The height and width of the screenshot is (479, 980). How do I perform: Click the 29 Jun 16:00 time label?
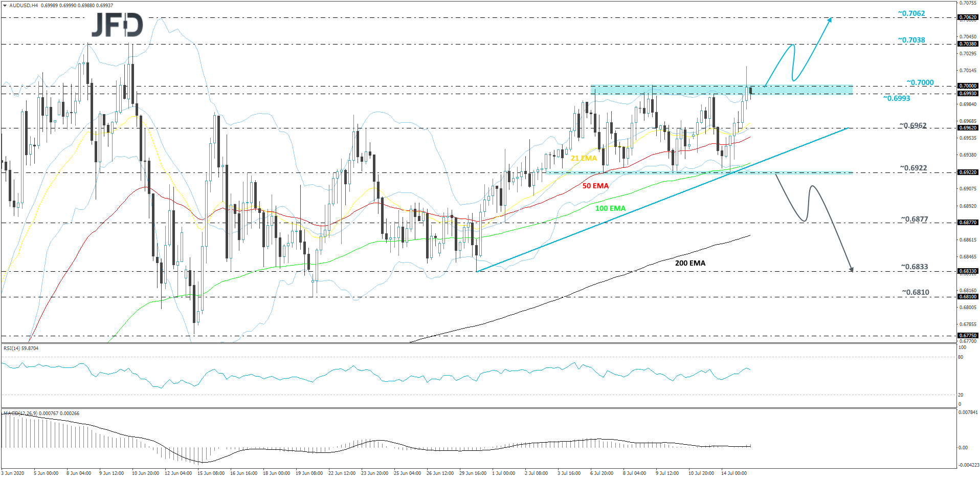(x=473, y=473)
